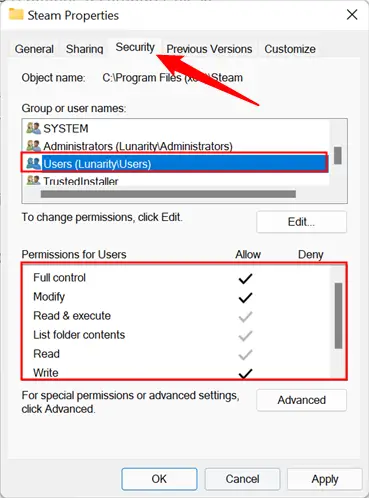The height and width of the screenshot is (498, 369).
Task: Click the Modify allow checkmark
Action: point(245,297)
